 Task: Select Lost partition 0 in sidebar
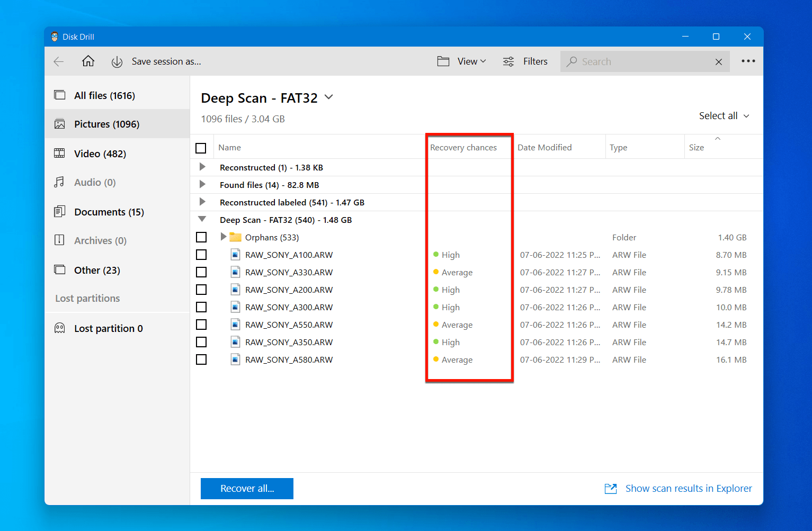(118, 328)
